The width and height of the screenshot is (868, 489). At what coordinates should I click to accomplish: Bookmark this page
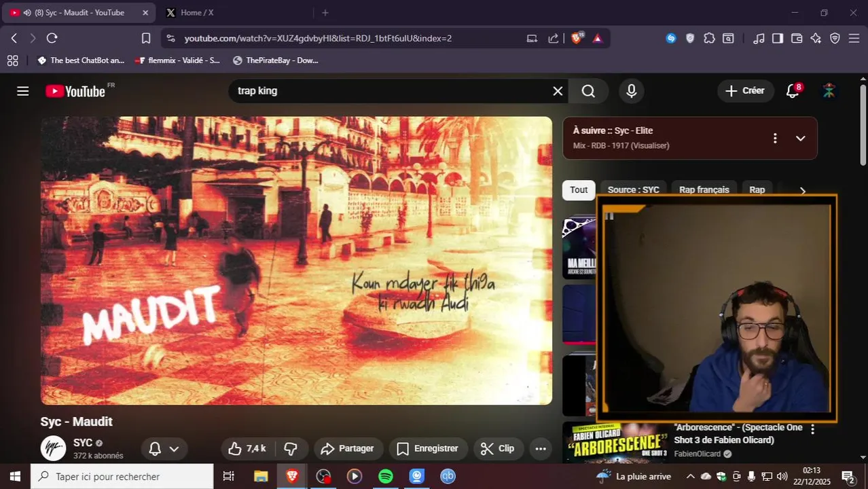point(146,38)
